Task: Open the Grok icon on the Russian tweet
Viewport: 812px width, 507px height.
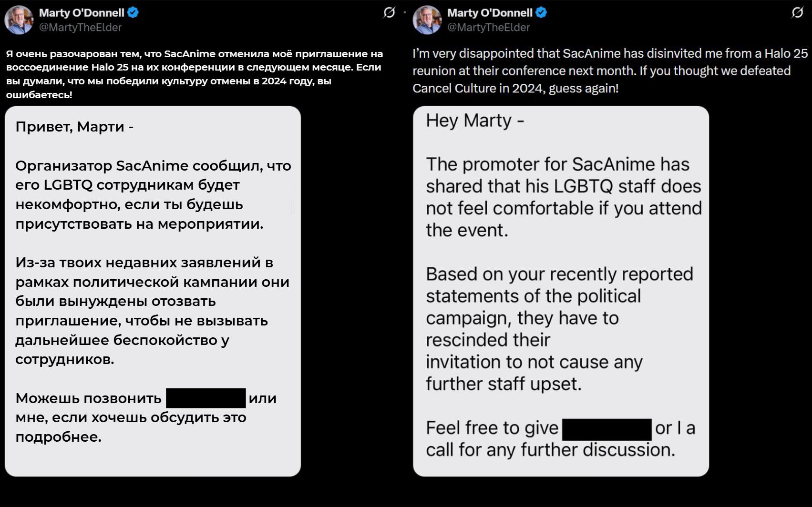Action: tap(389, 13)
